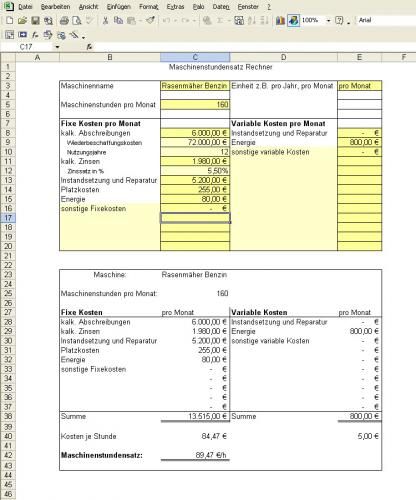Click the formula bar fx insert function button
Image resolution: width=416 pixels, height=500 pixels.
[x=89, y=47]
